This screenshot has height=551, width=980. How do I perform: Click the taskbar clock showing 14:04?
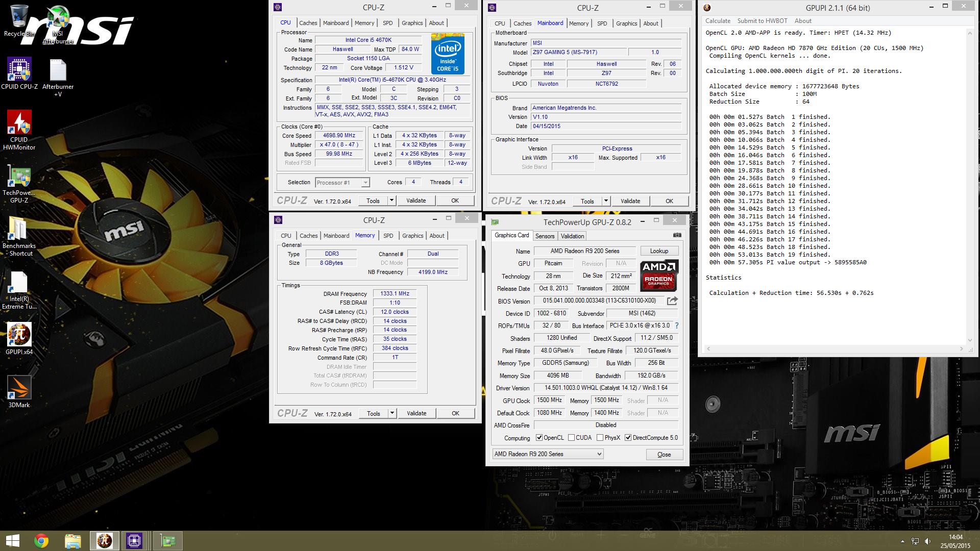point(955,537)
